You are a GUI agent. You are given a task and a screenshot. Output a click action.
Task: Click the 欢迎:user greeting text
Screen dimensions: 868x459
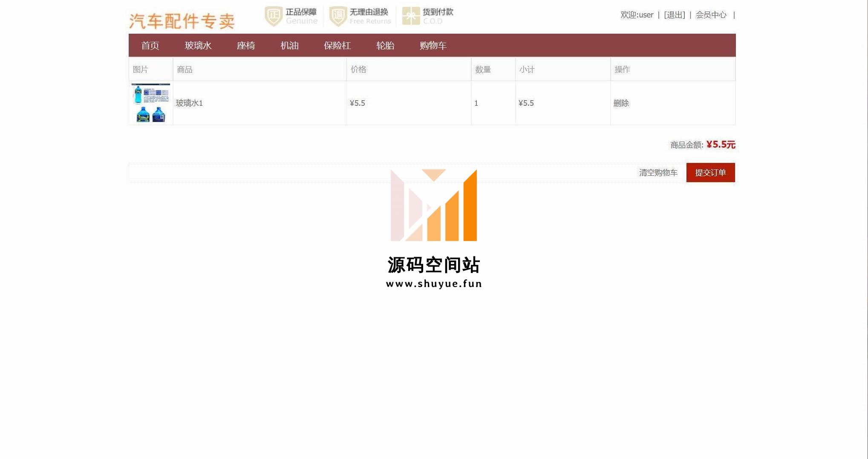[637, 15]
